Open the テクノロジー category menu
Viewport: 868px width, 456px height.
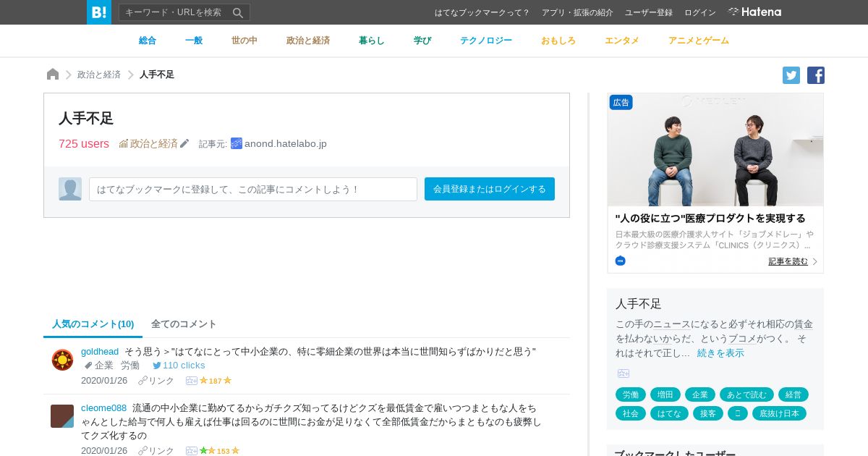[x=486, y=41]
